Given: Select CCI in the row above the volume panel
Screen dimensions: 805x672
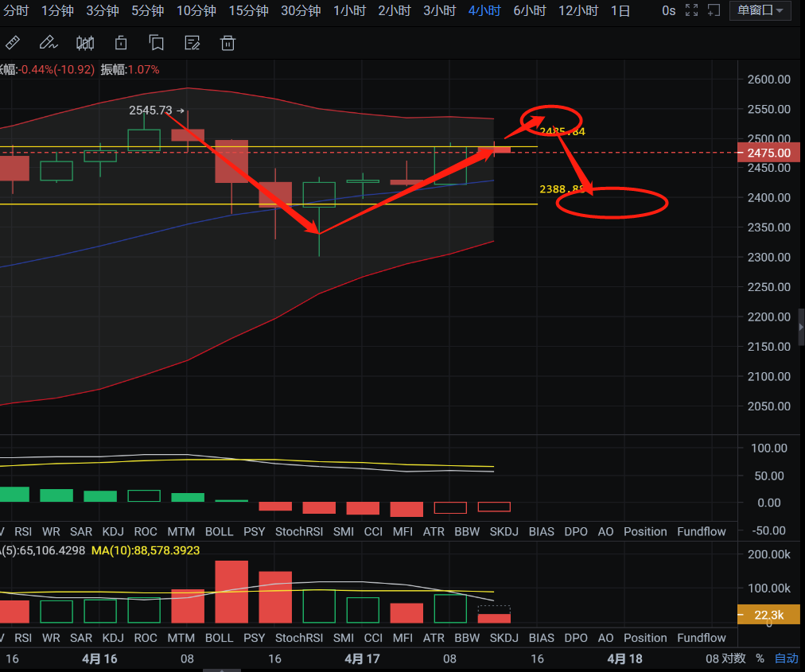Looking at the screenshot, I should pyautogui.click(x=373, y=531).
